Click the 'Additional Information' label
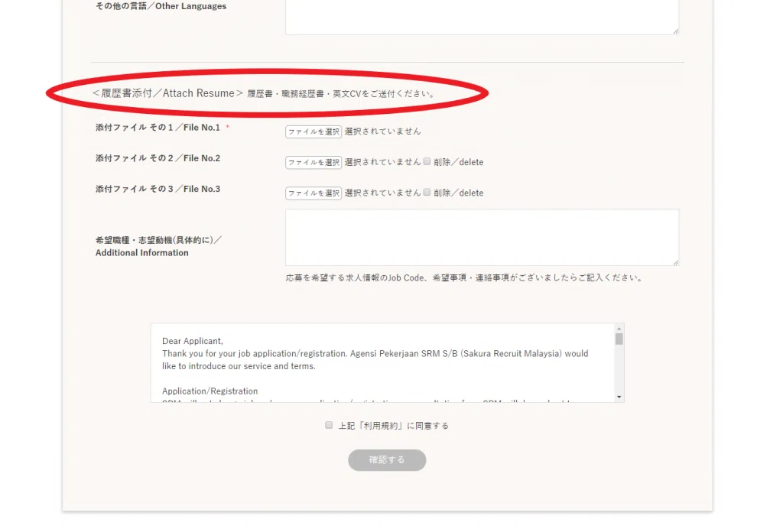The height and width of the screenshot is (532, 783). pyautogui.click(x=159, y=247)
